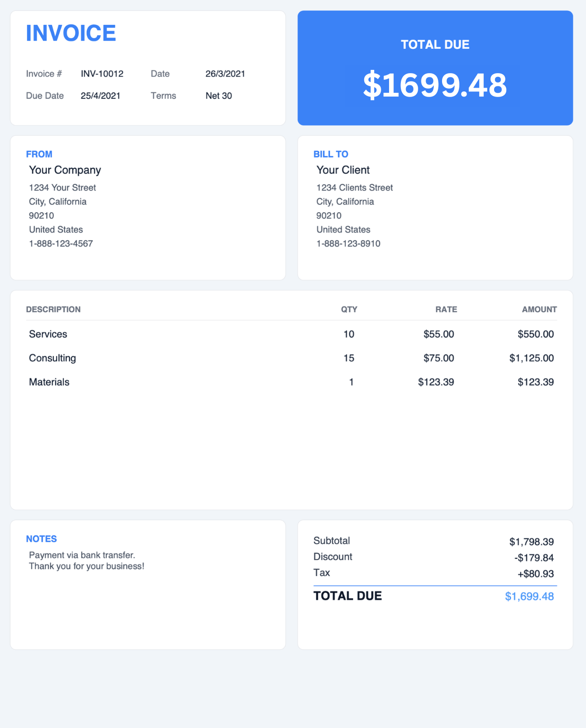
Task: Click the due date 25/4/2021
Action: (100, 96)
